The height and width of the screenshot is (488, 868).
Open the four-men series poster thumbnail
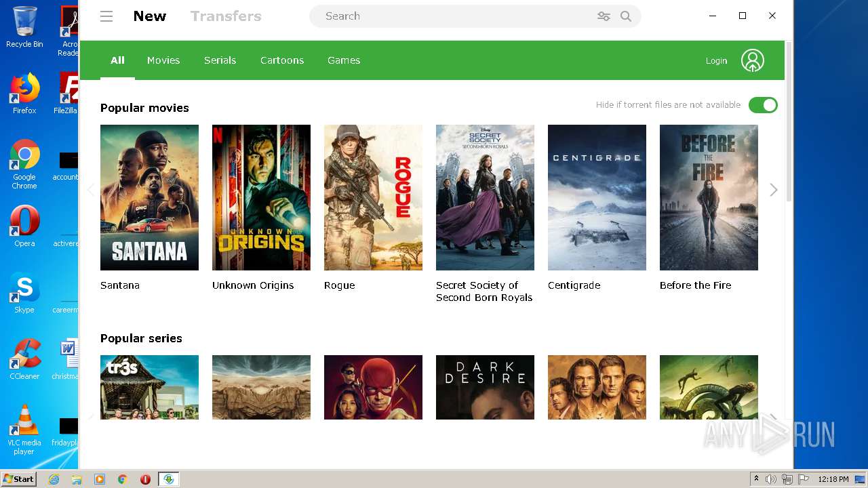point(597,387)
